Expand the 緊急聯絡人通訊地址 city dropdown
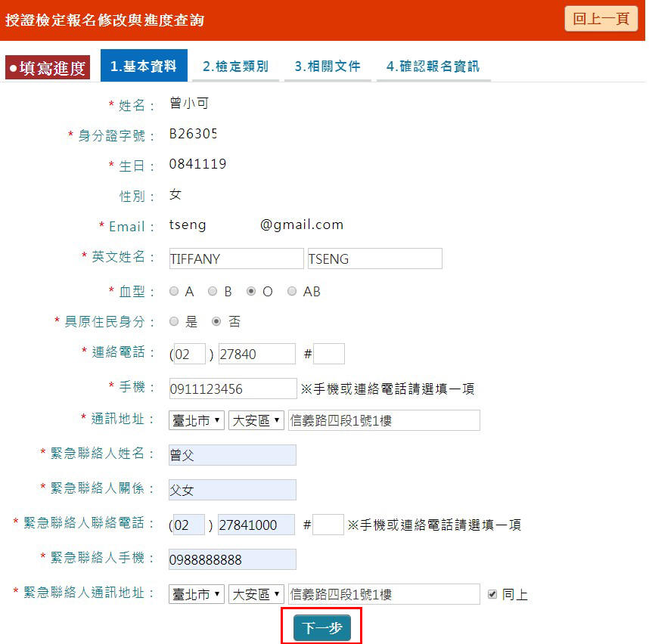The image size is (649, 644). tap(196, 594)
